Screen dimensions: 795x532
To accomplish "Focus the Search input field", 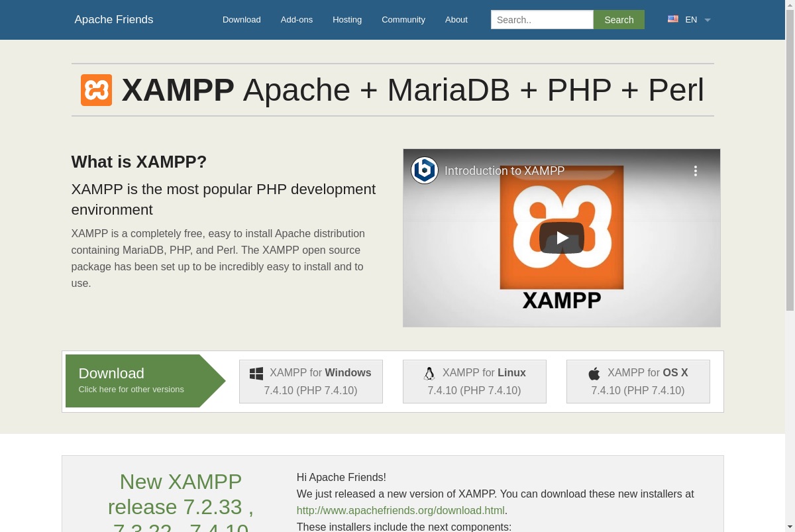I will click(x=542, y=20).
